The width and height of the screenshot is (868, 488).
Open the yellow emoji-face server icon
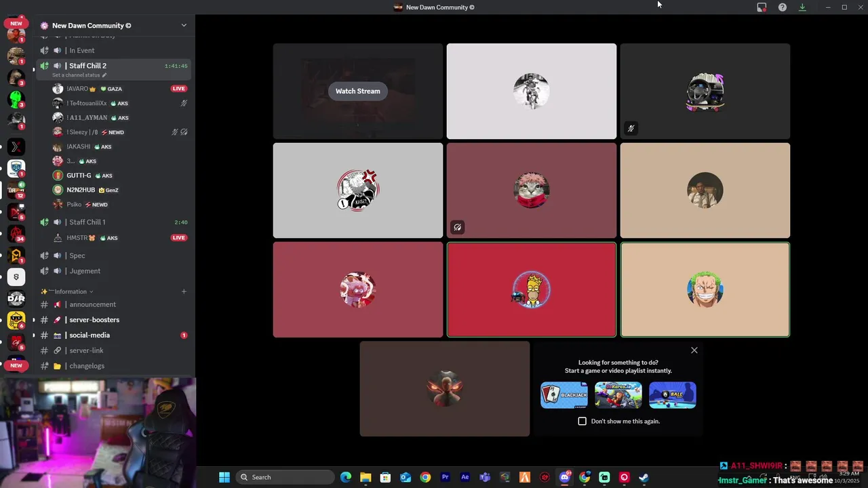[x=16, y=320]
